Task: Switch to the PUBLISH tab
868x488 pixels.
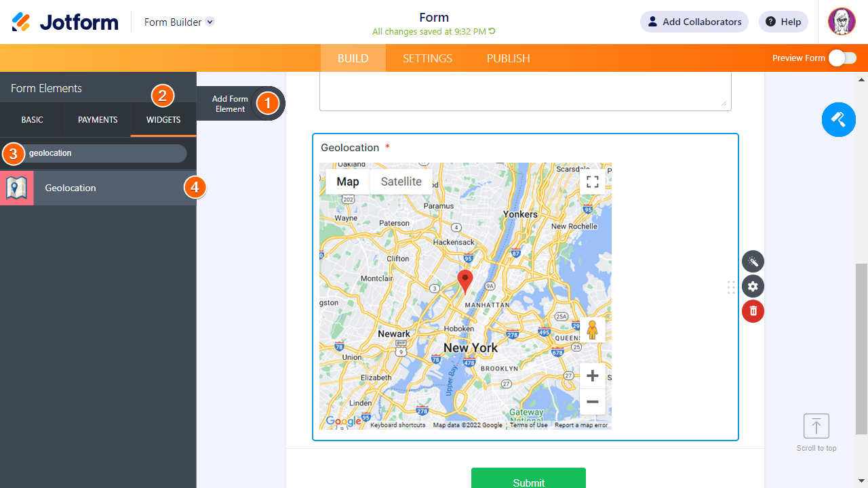Action: point(509,58)
